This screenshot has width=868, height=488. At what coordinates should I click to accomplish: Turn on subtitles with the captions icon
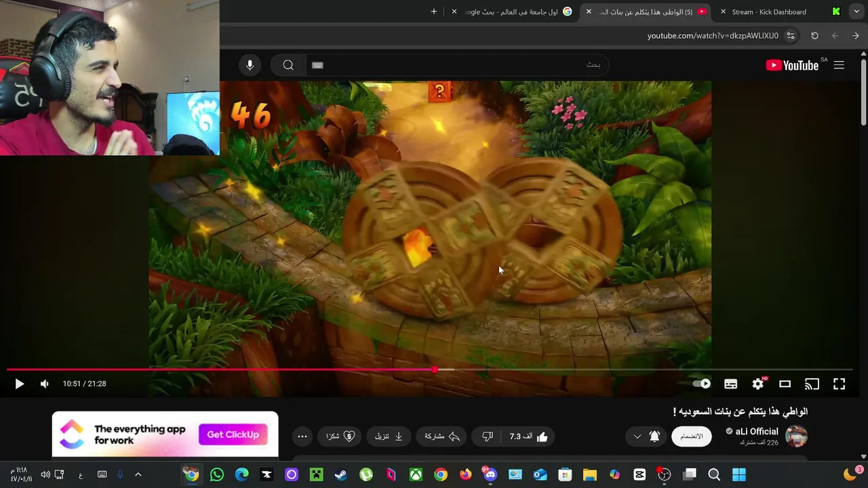(x=730, y=384)
